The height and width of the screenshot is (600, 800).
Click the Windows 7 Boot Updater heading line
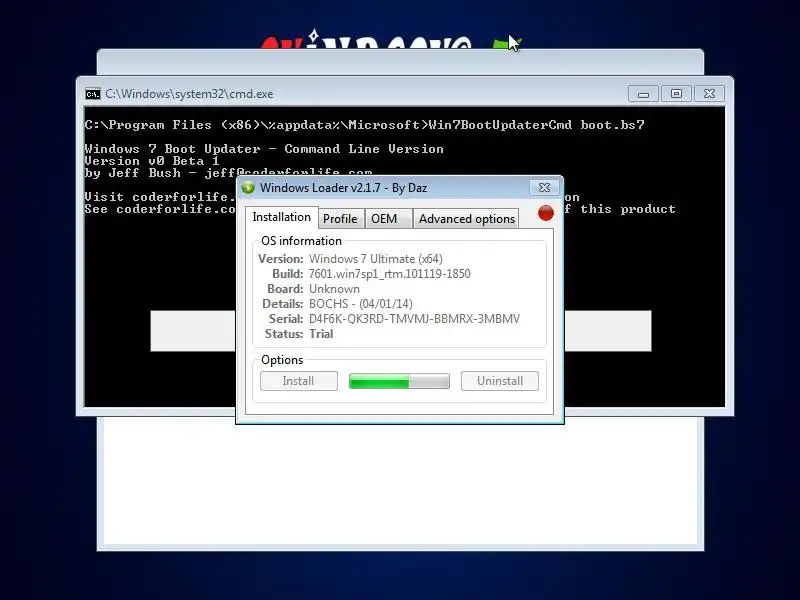pyautogui.click(x=264, y=149)
